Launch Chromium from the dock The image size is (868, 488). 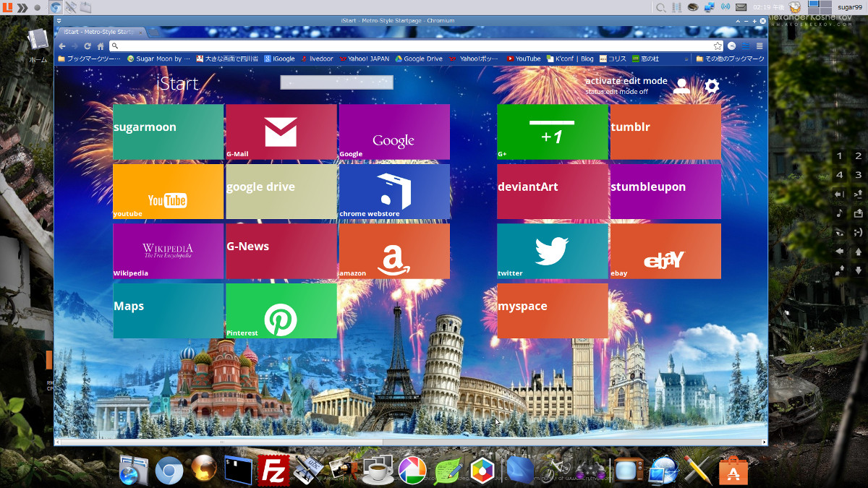pyautogui.click(x=169, y=471)
